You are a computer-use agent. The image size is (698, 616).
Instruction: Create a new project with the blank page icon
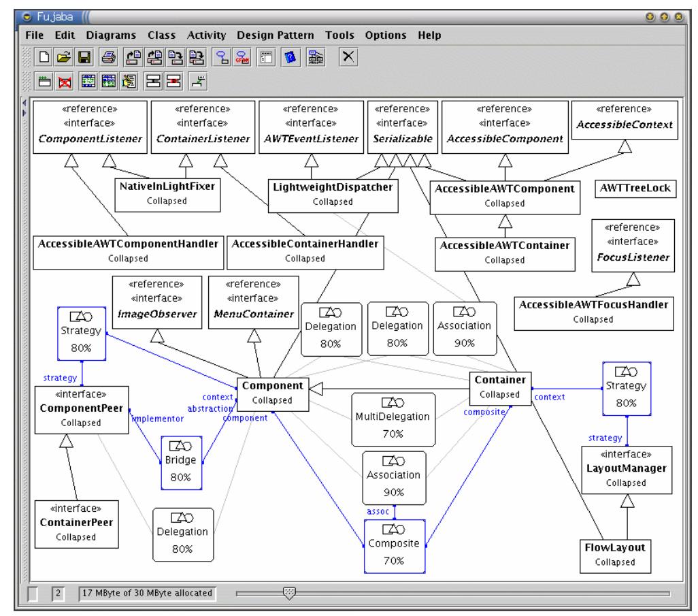[44, 57]
